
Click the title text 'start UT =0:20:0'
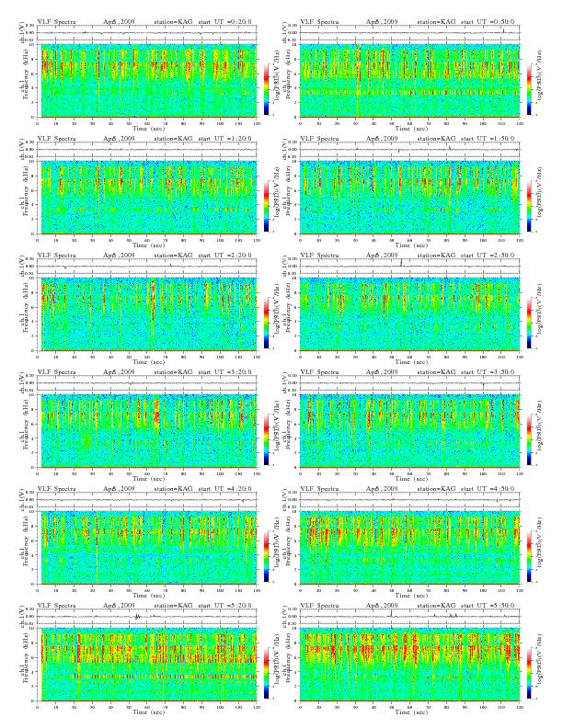(224, 21)
